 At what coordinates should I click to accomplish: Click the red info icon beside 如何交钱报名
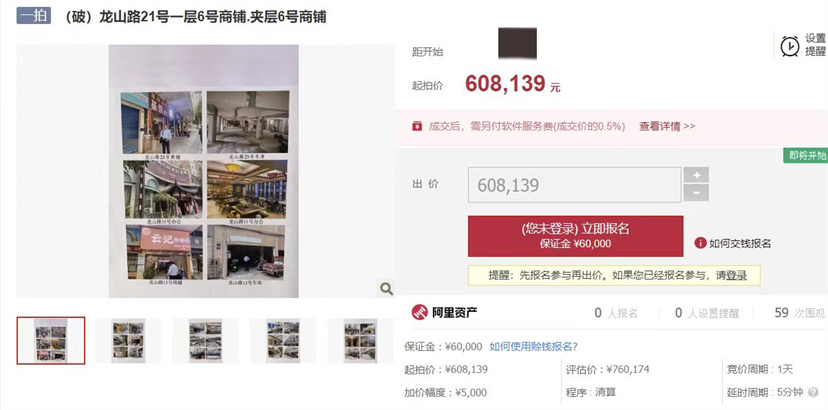700,243
